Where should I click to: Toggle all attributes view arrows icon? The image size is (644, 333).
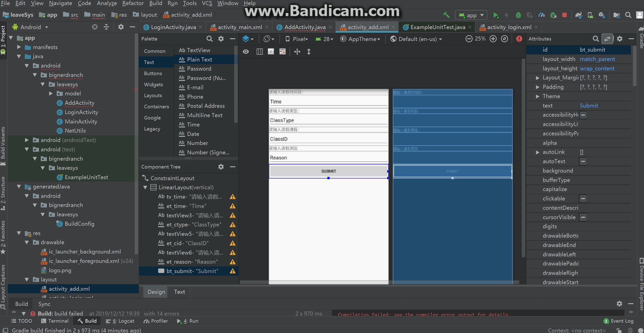607,39
